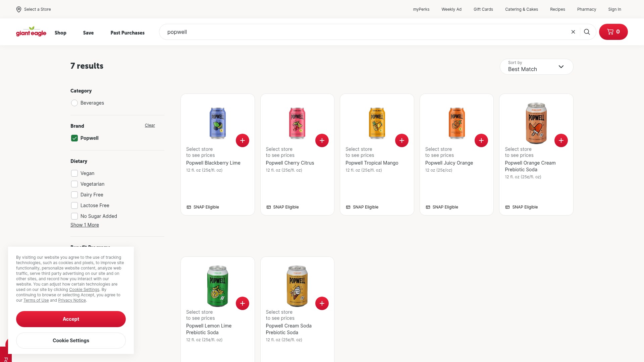
Task: Accept the cookie notice
Action: [x=71, y=319]
